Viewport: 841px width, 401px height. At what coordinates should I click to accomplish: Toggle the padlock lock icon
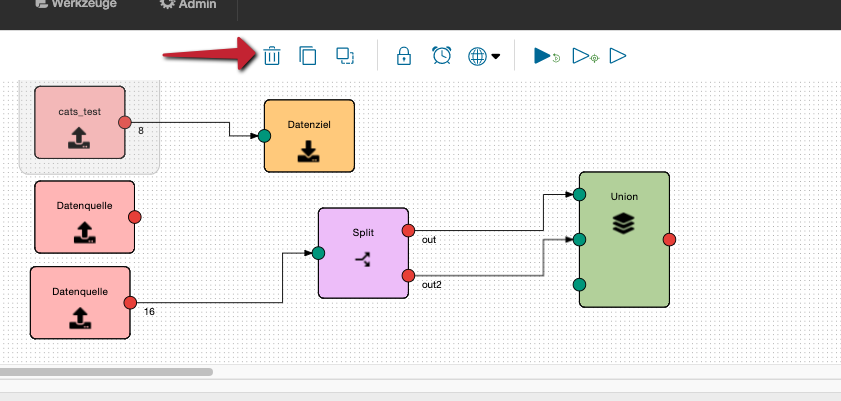point(404,56)
